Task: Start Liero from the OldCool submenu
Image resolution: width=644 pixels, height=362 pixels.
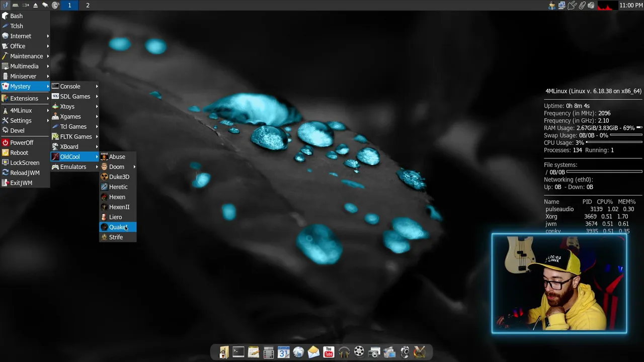Action: [x=118, y=217]
